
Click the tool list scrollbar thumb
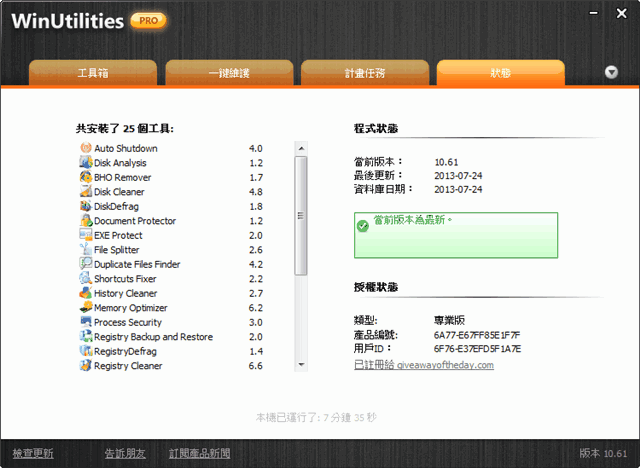click(301, 215)
